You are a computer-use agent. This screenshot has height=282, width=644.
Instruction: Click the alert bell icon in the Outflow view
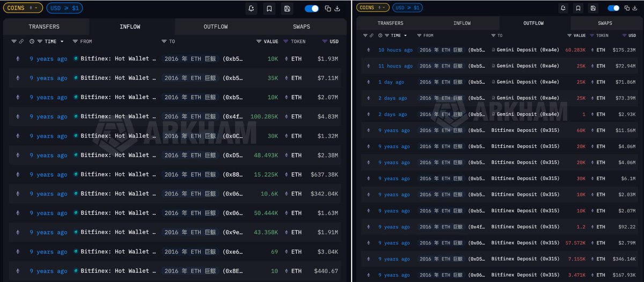point(563,8)
